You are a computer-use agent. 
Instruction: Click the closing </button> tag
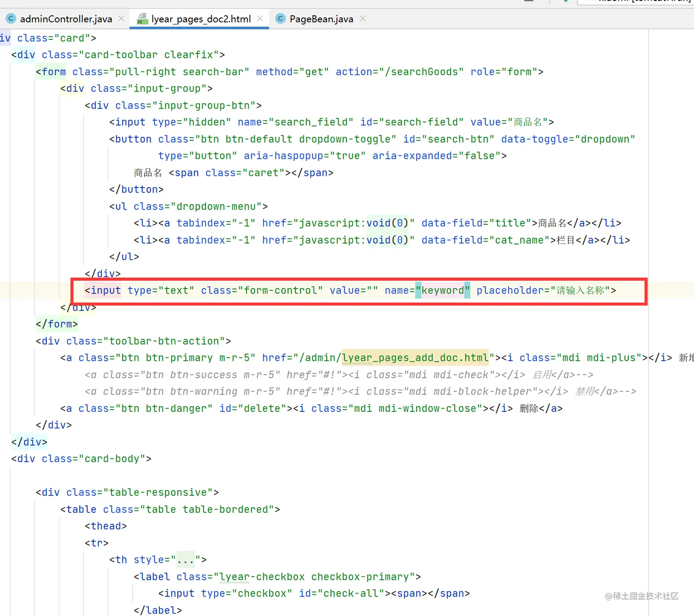[x=136, y=189]
